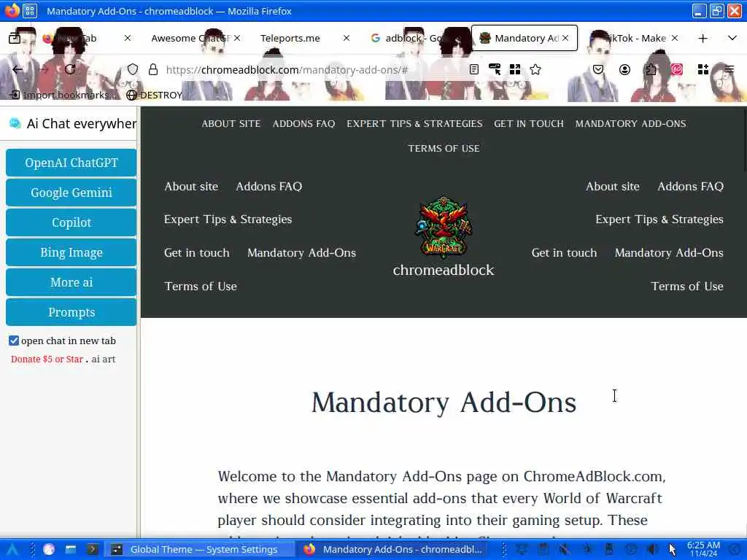Click ABOUT SITE in top navigation

click(x=231, y=123)
